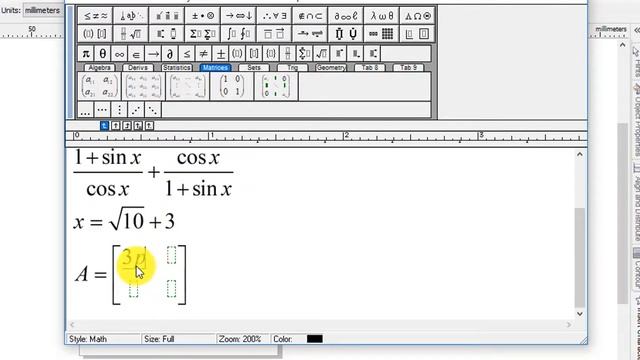Open the arrow symbols palette
The image size is (640, 360).
(238, 16)
